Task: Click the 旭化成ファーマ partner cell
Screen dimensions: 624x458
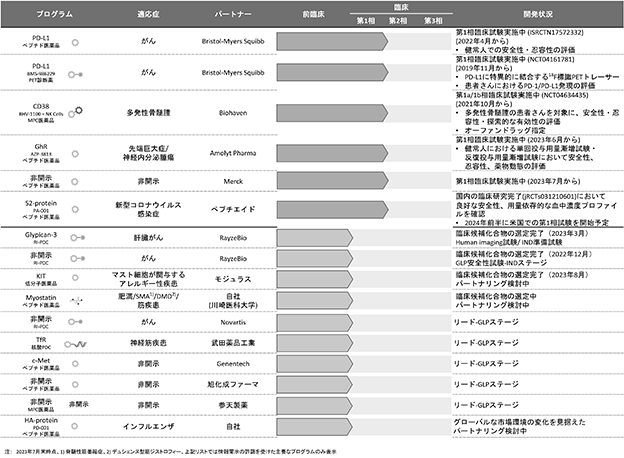Action: tap(233, 384)
